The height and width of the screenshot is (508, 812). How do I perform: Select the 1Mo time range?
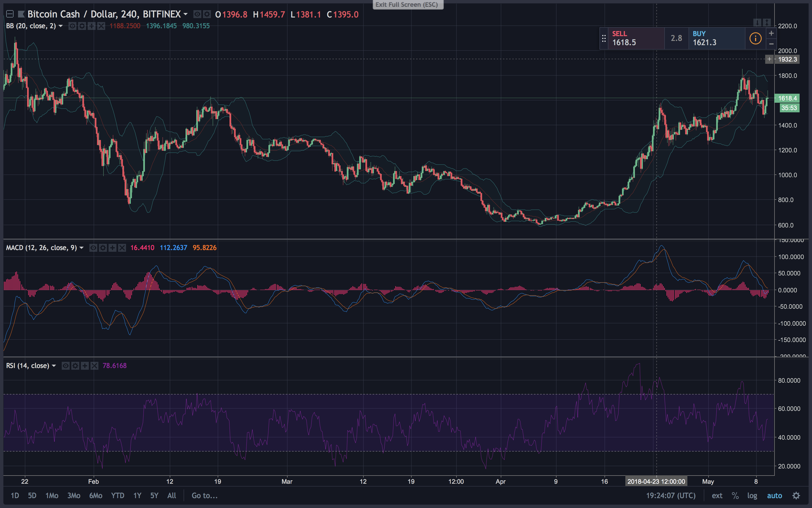click(52, 496)
